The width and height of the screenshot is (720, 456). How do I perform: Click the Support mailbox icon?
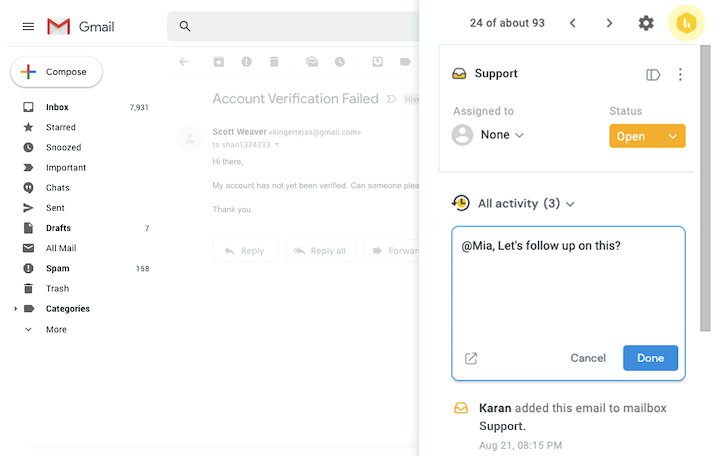pyautogui.click(x=460, y=74)
